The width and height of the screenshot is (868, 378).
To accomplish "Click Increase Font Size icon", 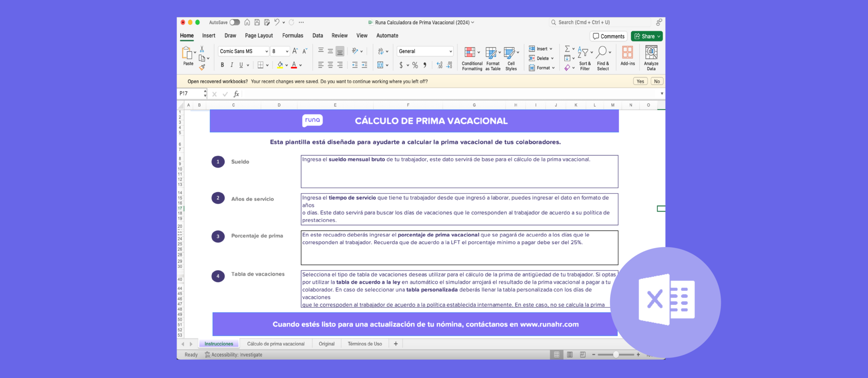I will (295, 51).
